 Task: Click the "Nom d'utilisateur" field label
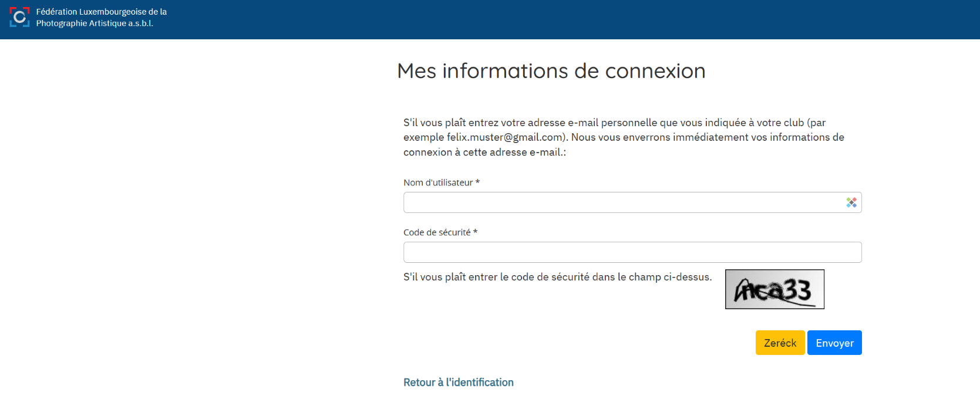coord(437,182)
